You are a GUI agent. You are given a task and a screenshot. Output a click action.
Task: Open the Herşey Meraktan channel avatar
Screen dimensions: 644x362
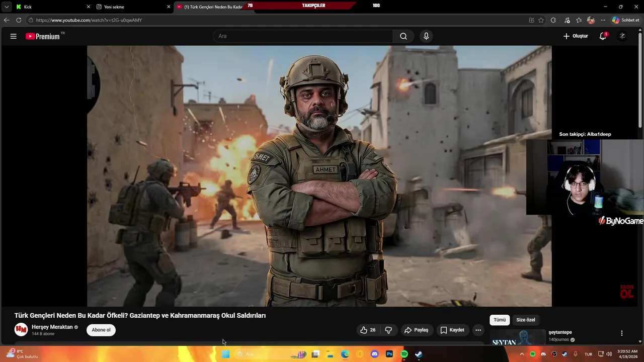pos(21,330)
